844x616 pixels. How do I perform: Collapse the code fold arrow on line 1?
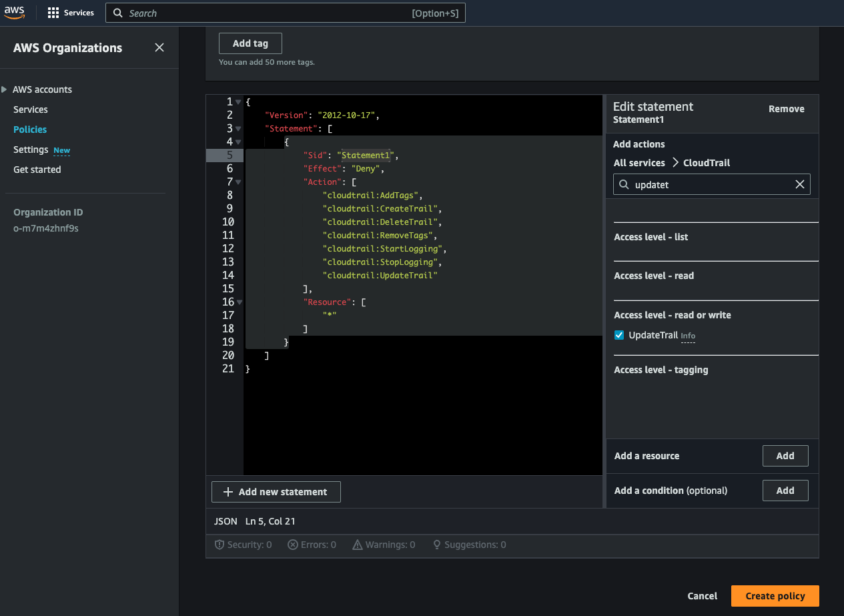(239, 102)
